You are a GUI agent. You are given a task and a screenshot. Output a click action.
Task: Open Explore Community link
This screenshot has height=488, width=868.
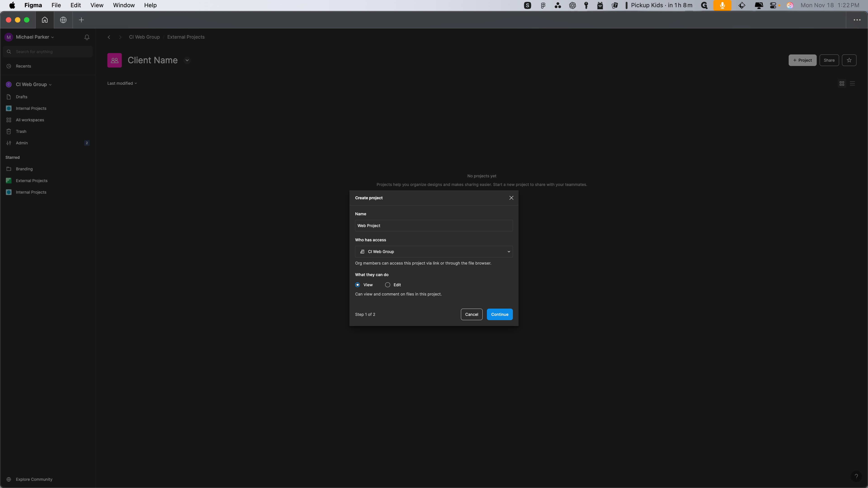34,479
